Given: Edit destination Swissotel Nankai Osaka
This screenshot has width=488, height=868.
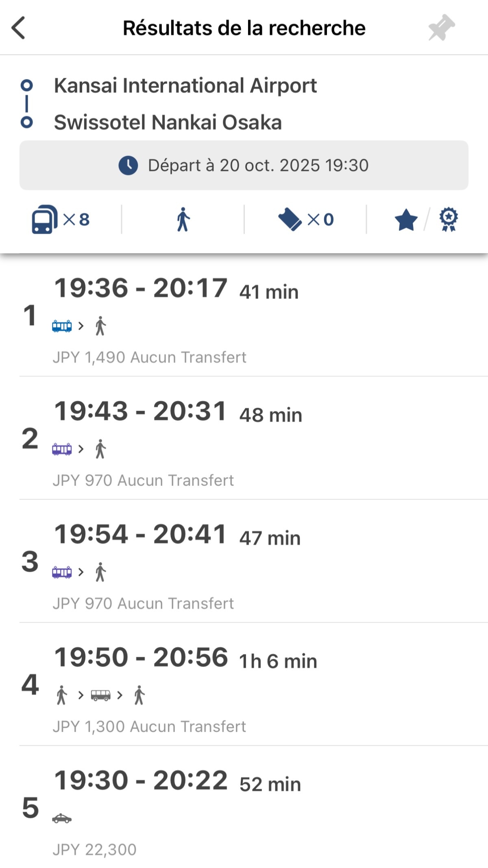Looking at the screenshot, I should click(x=168, y=122).
